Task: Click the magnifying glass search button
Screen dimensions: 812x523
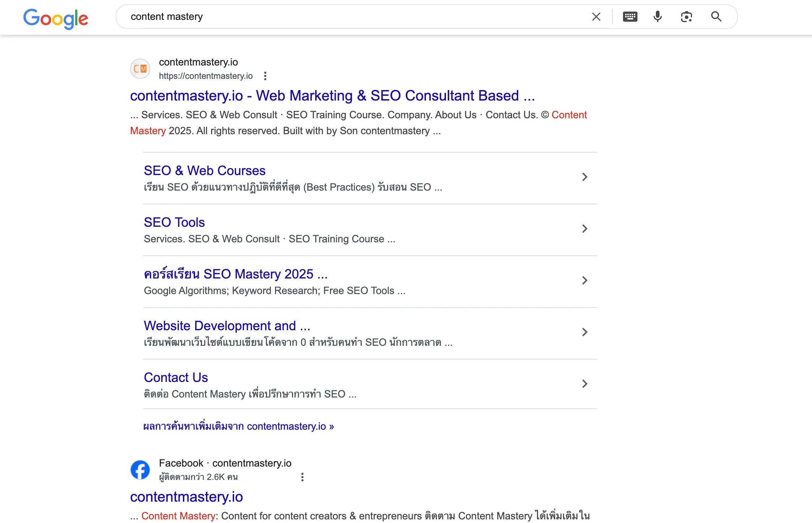Action: click(x=716, y=17)
